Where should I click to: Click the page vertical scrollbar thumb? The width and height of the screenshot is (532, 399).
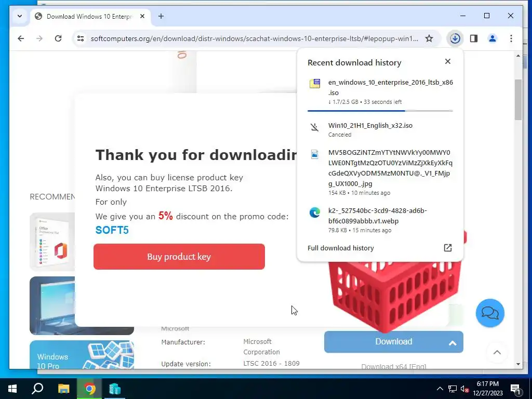point(518,100)
